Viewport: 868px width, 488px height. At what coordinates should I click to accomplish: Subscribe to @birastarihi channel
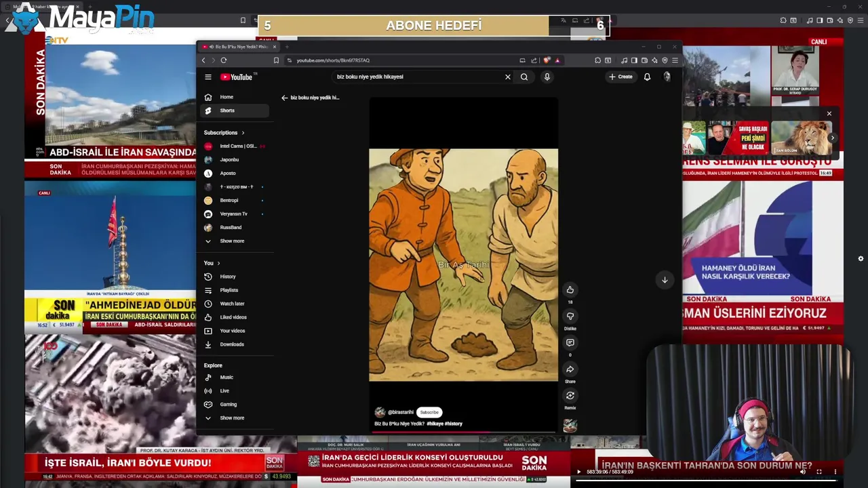coord(429,412)
